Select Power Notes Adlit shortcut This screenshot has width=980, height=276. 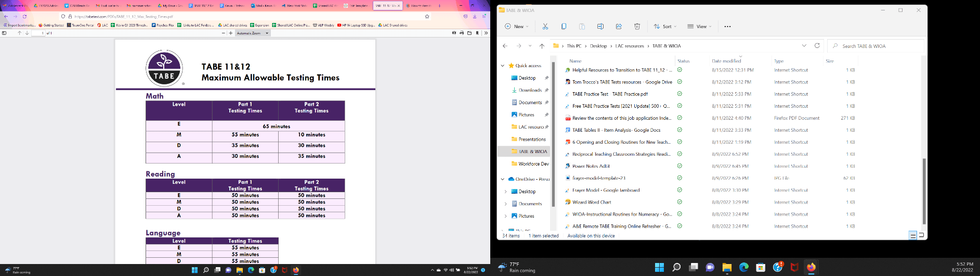[x=591, y=166]
